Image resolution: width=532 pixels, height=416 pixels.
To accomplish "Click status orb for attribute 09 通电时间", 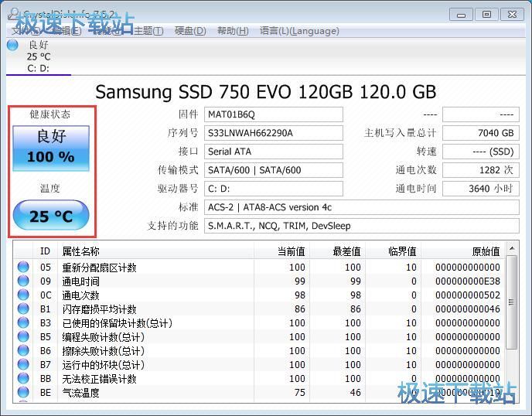I will 23,281.
